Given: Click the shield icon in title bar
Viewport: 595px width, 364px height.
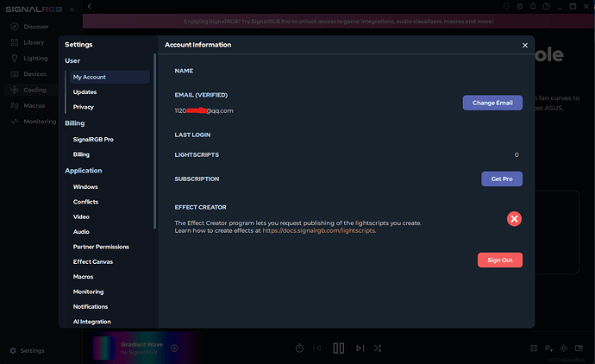Looking at the screenshot, I should tap(506, 6).
